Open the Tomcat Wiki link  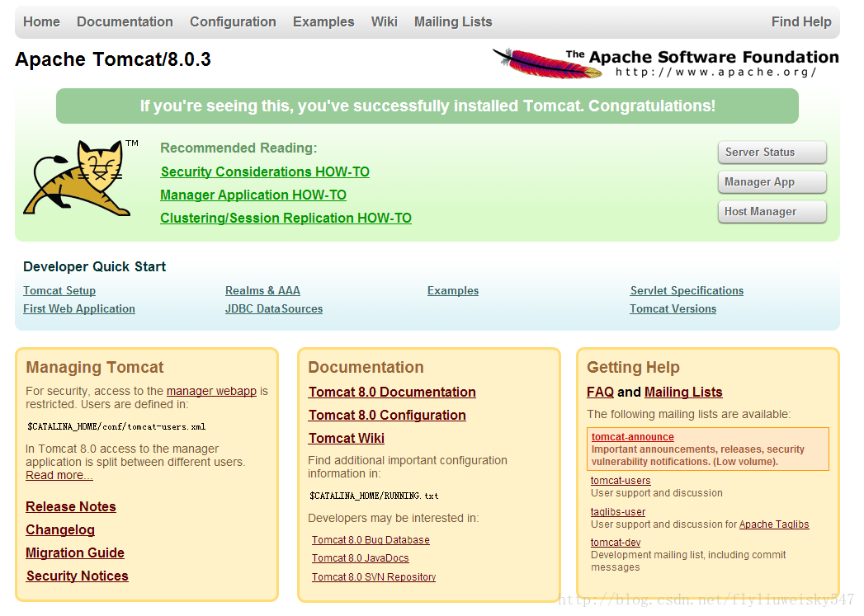346,438
